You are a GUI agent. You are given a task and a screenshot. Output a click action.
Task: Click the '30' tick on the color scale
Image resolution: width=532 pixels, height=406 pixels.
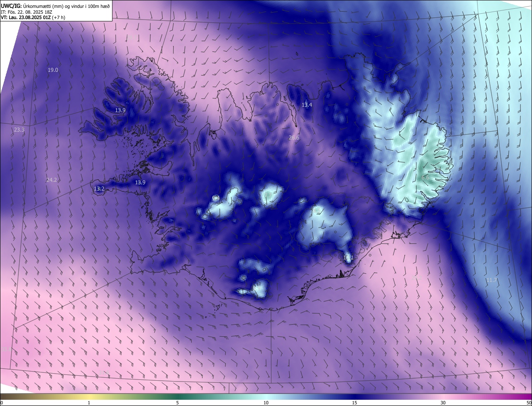pyautogui.click(x=443, y=403)
